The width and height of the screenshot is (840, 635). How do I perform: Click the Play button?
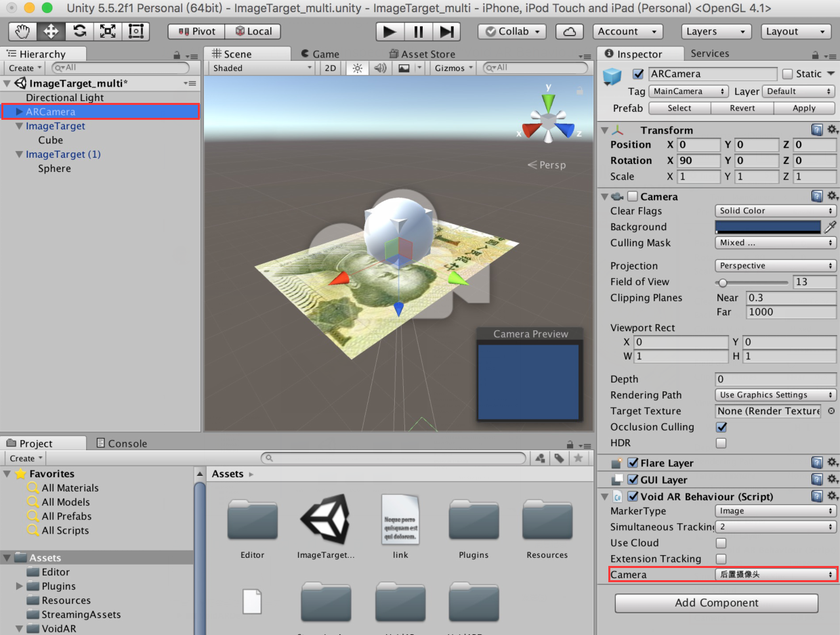390,31
